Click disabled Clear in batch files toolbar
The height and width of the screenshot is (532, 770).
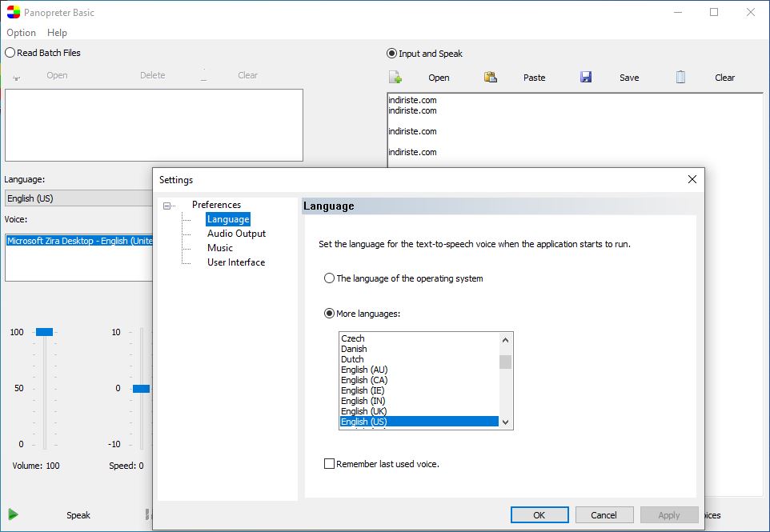coord(247,75)
